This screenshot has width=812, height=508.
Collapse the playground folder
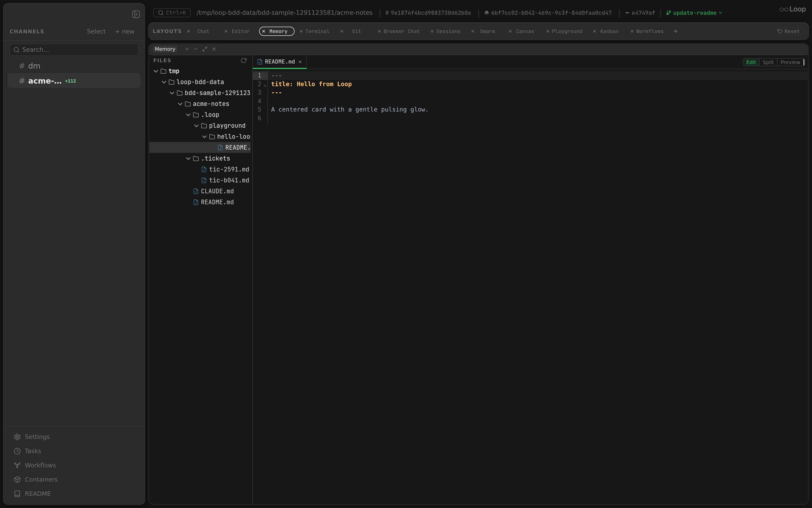click(196, 126)
